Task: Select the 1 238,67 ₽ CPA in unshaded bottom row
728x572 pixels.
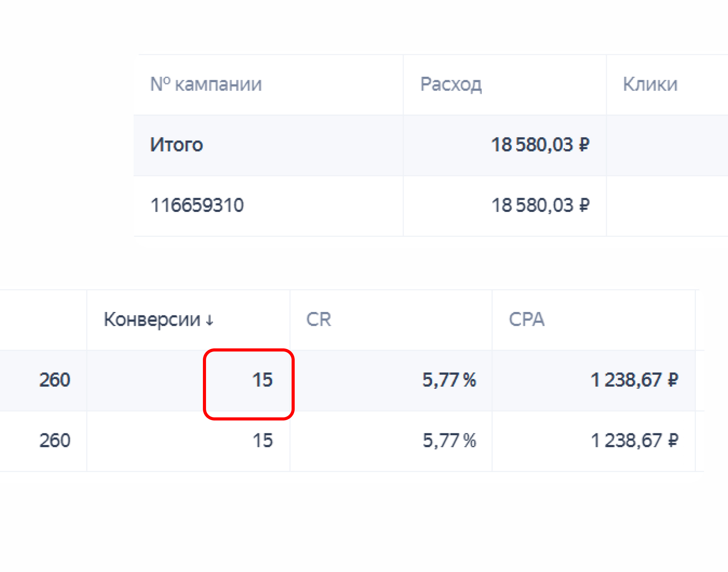Action: tap(634, 441)
